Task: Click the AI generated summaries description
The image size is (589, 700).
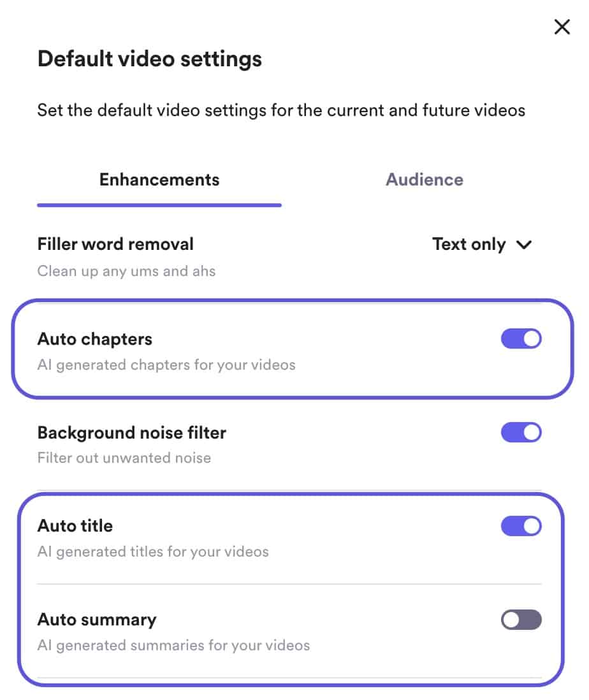Action: 173,645
